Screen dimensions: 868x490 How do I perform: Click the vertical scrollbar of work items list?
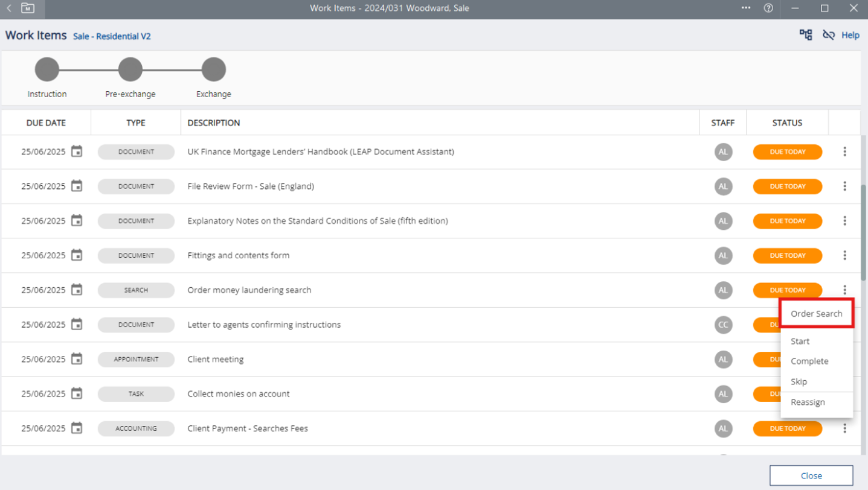[x=864, y=229]
